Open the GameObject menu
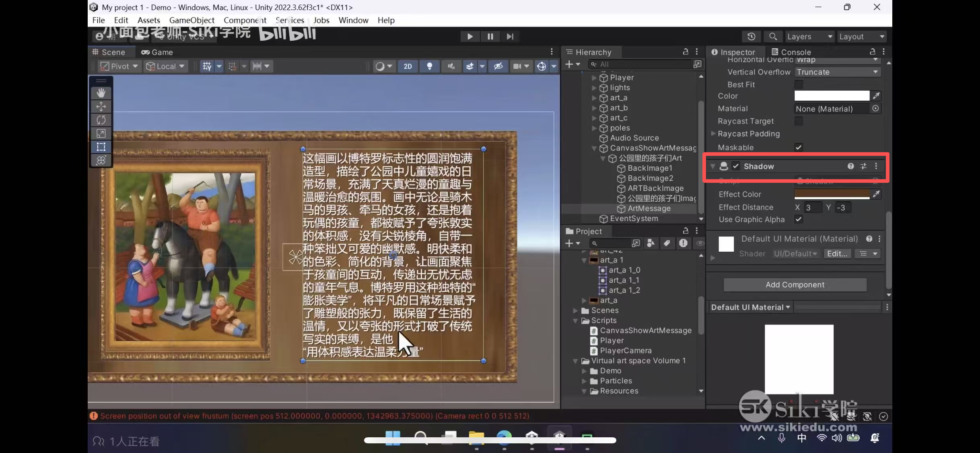This screenshot has width=980, height=453. (192, 20)
